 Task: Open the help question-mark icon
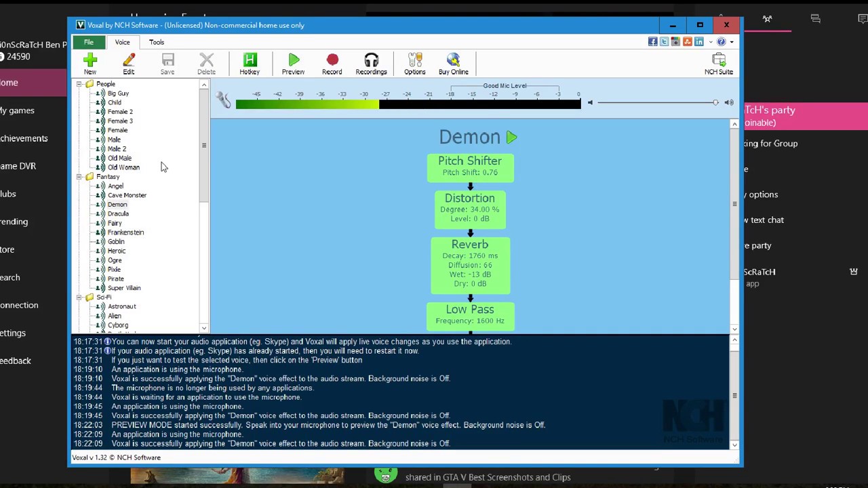[x=721, y=42]
